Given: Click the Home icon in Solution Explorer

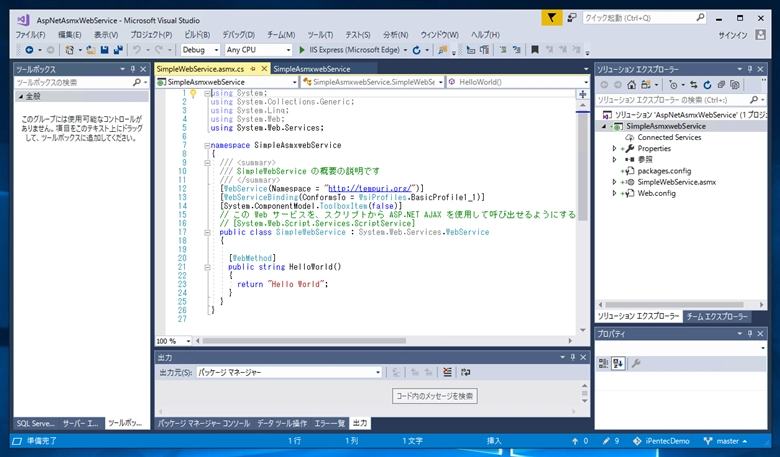Looking at the screenshot, I should point(631,85).
